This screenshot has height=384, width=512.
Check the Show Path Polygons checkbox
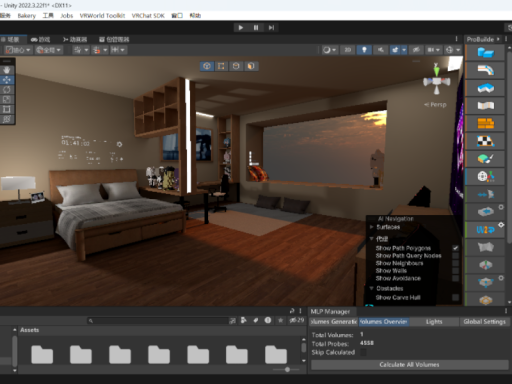pos(455,248)
